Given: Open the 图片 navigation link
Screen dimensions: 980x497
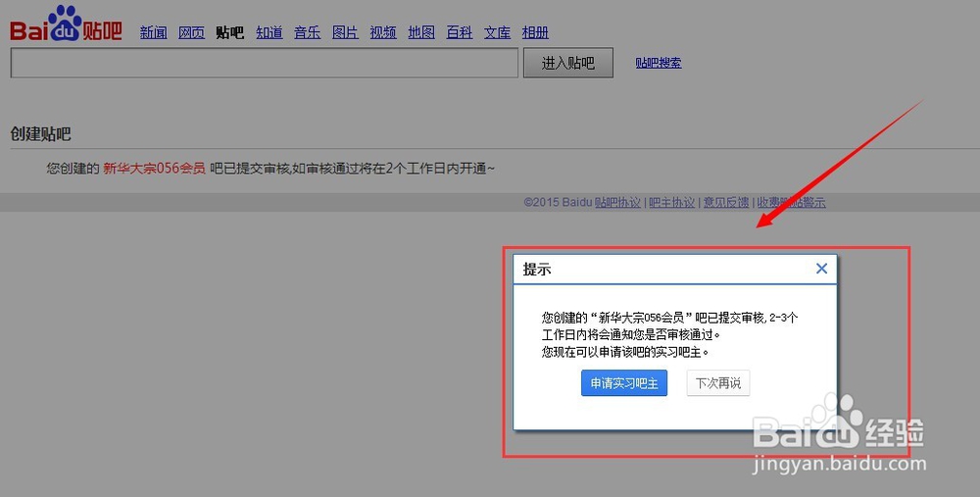Looking at the screenshot, I should coord(345,32).
